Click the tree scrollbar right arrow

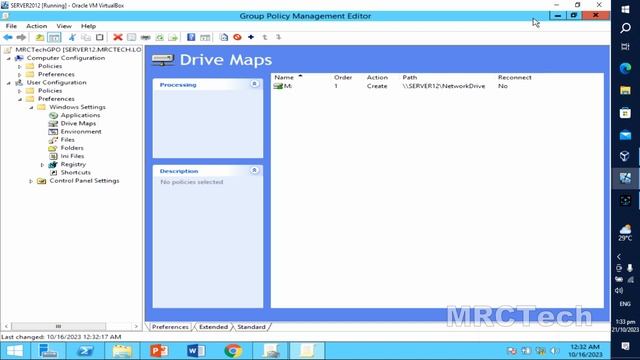136,326
